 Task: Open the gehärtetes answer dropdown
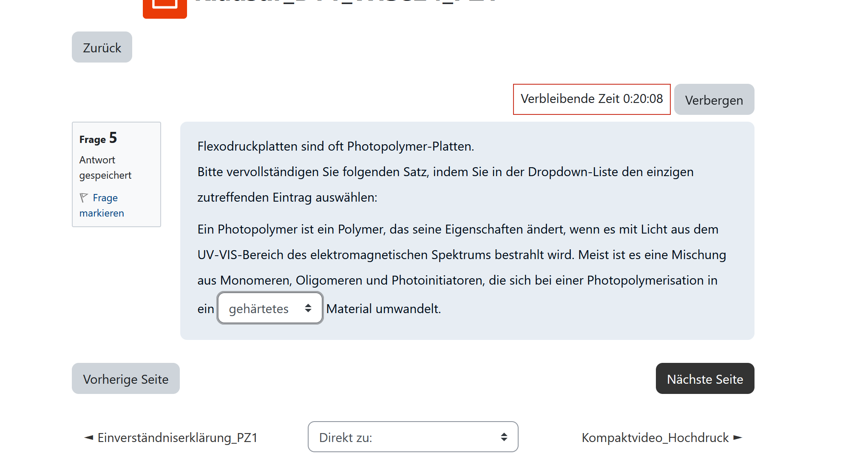point(259,308)
